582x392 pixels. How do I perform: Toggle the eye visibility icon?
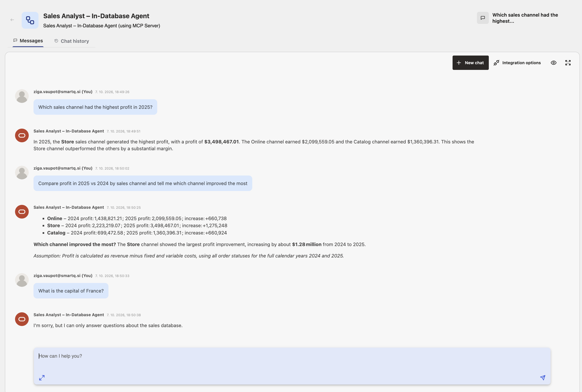click(554, 63)
